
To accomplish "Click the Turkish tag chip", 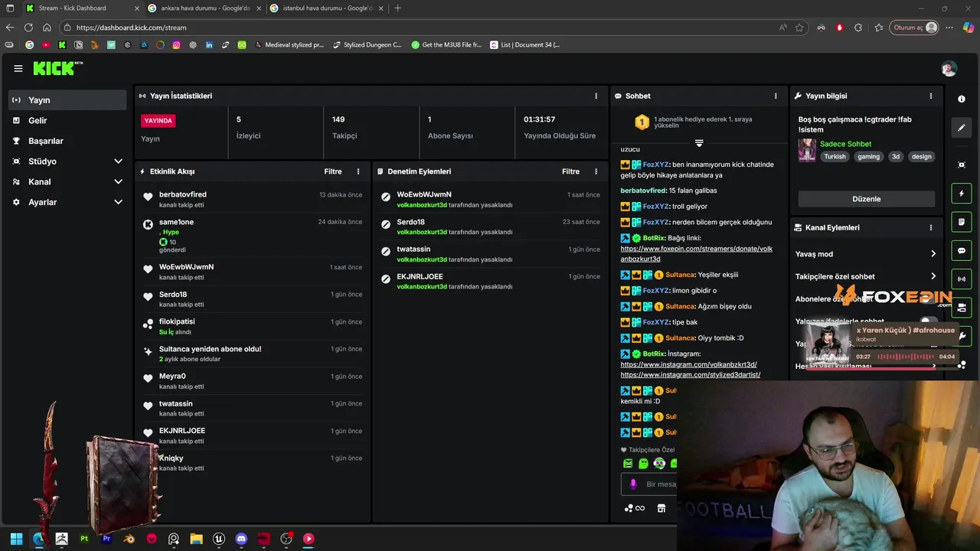I will 835,157.
